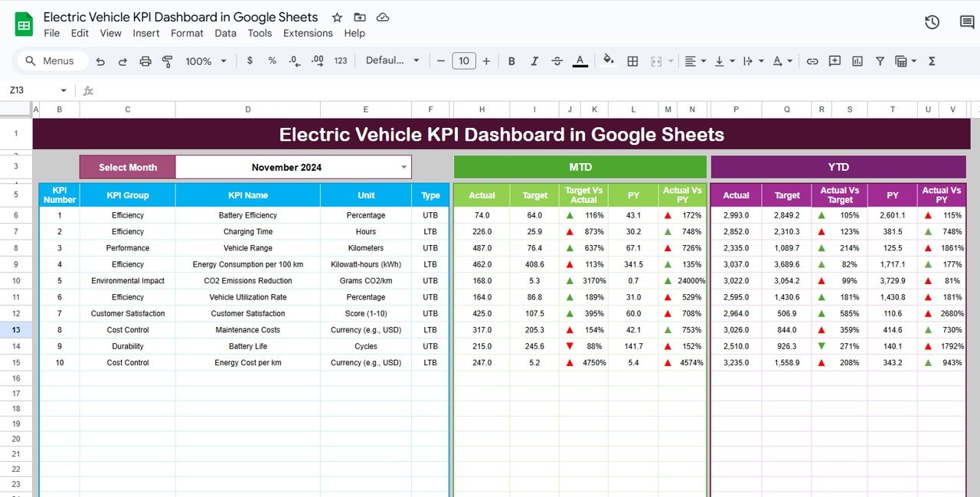Open the Extensions menu

click(x=308, y=33)
